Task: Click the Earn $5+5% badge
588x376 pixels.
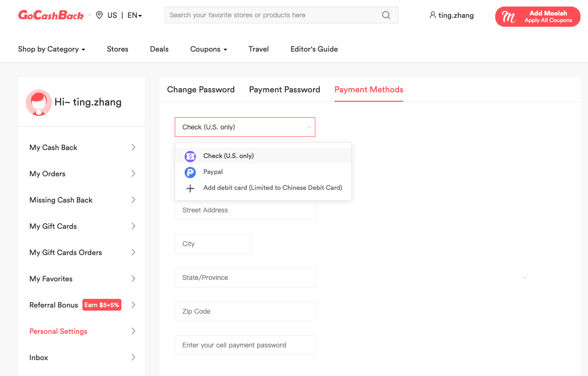Action: click(x=102, y=305)
